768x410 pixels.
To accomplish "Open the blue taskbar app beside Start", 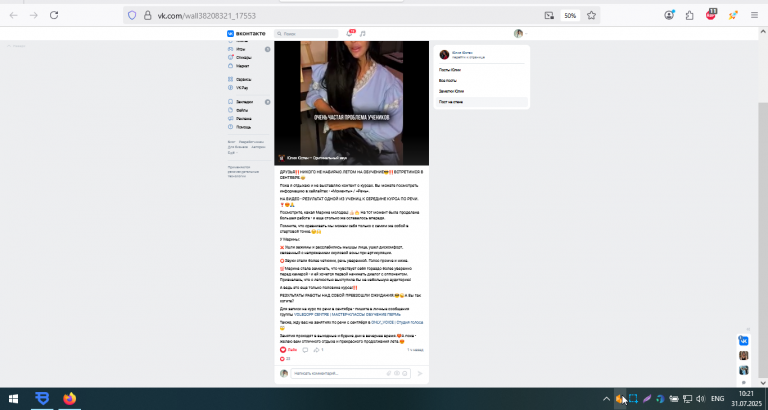I will 43,399.
